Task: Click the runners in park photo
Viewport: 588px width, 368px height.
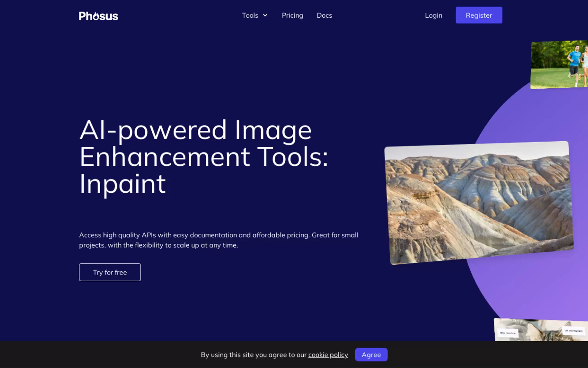Action: (559, 64)
